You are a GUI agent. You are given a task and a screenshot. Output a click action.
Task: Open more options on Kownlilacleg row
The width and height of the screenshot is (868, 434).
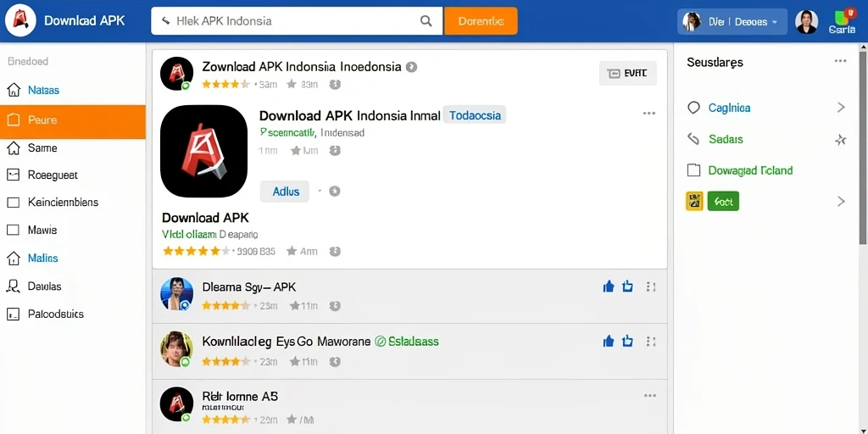[651, 342]
